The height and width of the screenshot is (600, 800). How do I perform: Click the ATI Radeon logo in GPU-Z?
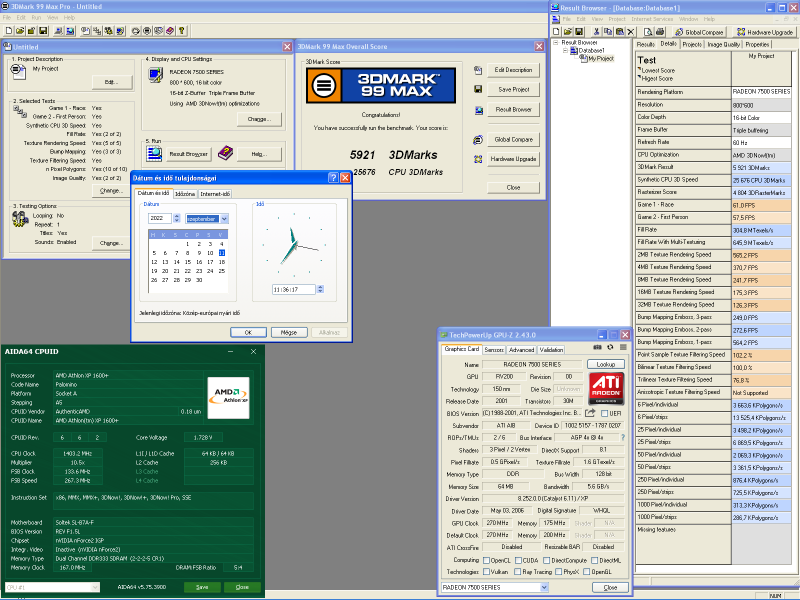(607, 389)
